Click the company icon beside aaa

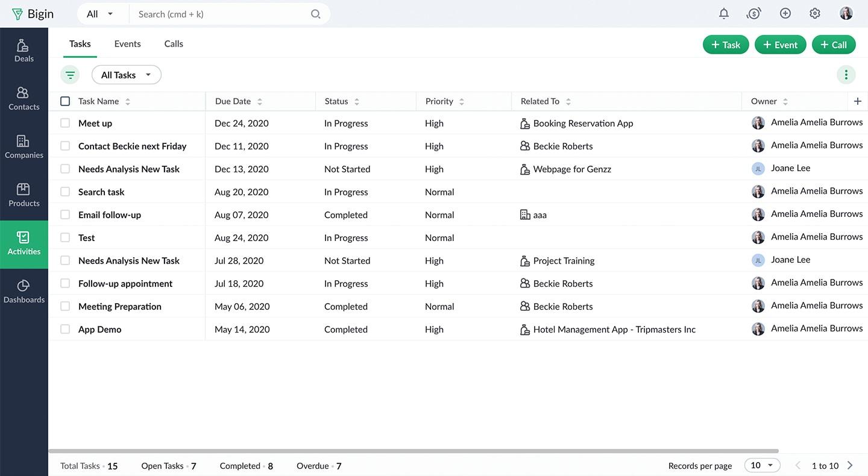pyautogui.click(x=525, y=215)
